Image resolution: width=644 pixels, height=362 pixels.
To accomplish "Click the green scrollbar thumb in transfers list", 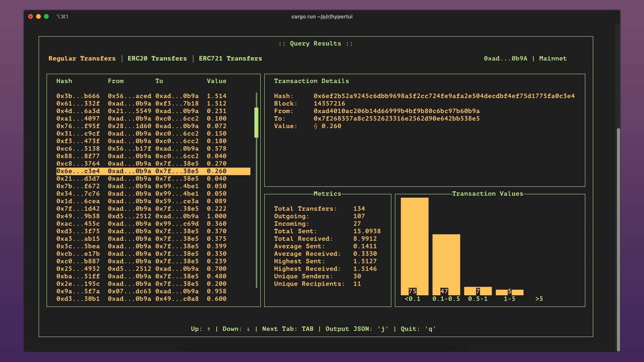I will click(256, 122).
